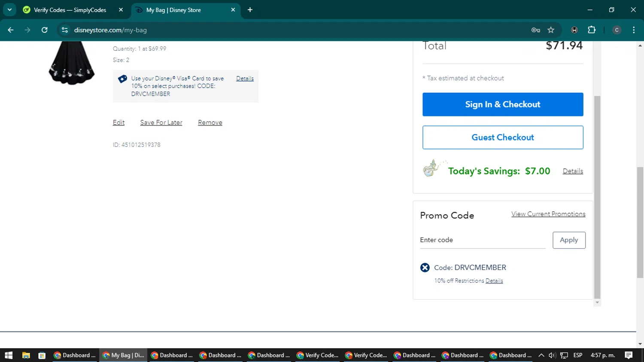This screenshot has width=644, height=362.
Task: Click the address bar URL
Action: [110, 30]
